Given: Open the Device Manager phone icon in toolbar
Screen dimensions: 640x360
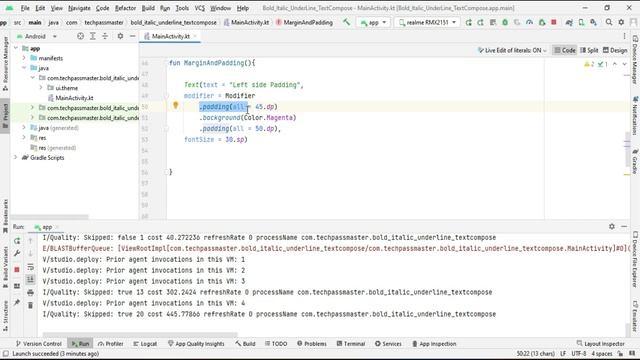Looking at the screenshot, I should 581,22.
